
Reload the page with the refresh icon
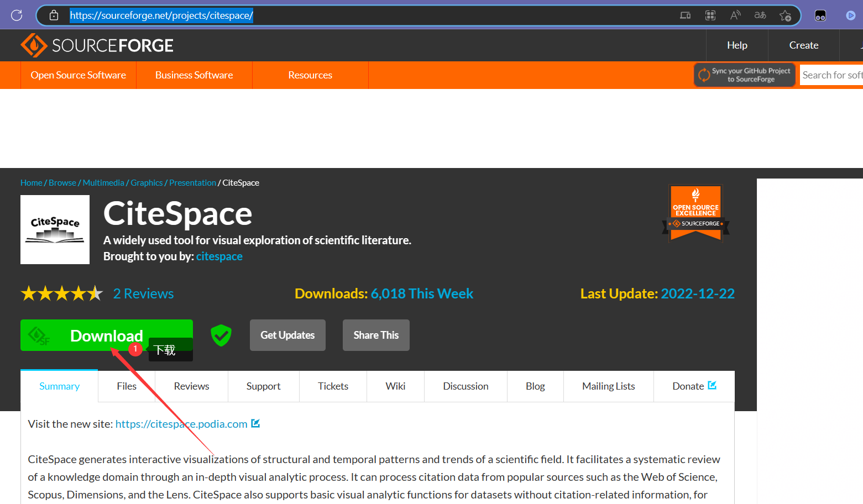pos(17,15)
